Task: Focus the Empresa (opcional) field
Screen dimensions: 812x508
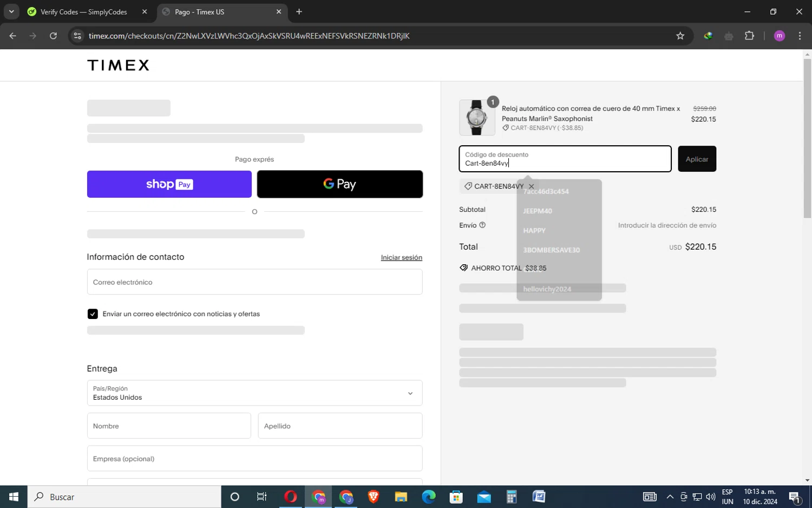Action: pos(254,459)
